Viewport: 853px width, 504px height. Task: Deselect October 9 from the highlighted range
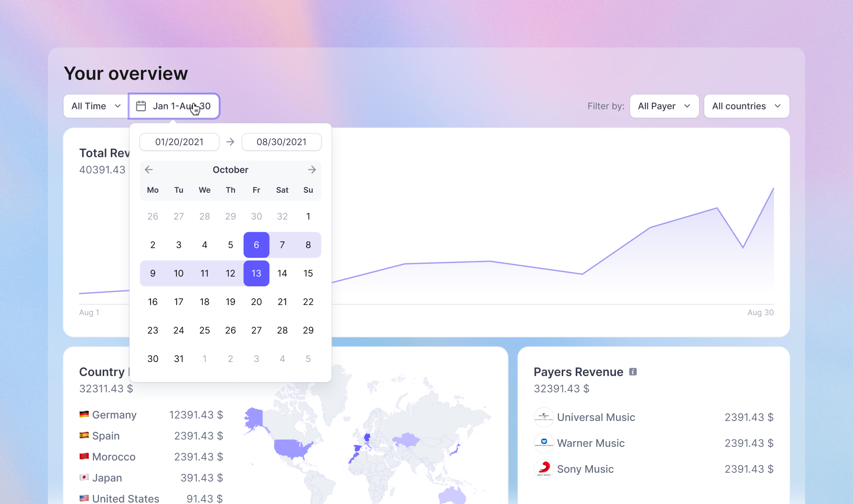[x=153, y=273]
